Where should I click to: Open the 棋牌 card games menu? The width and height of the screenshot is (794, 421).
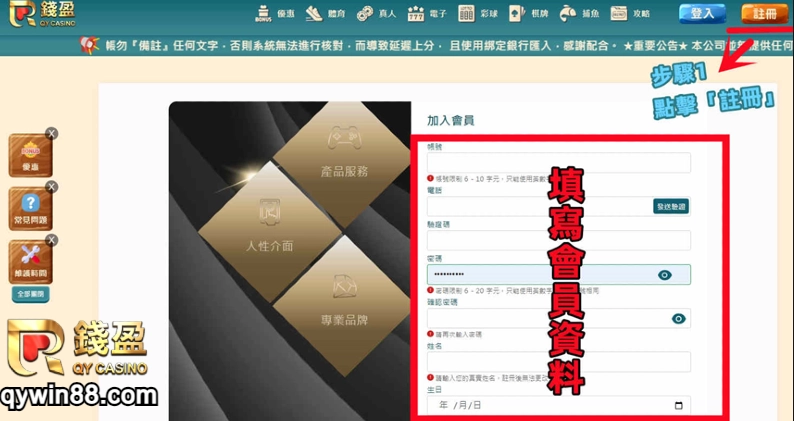pos(529,14)
